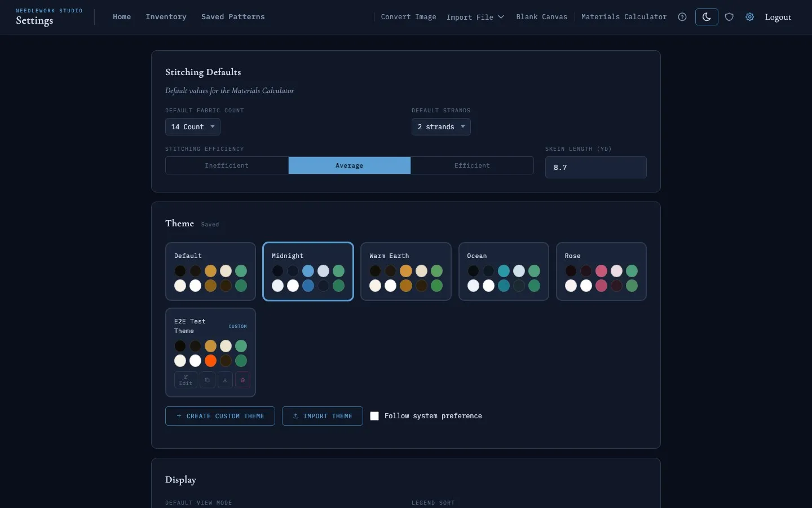Enable Follow system preference
This screenshot has width=812, height=508.
(x=374, y=416)
